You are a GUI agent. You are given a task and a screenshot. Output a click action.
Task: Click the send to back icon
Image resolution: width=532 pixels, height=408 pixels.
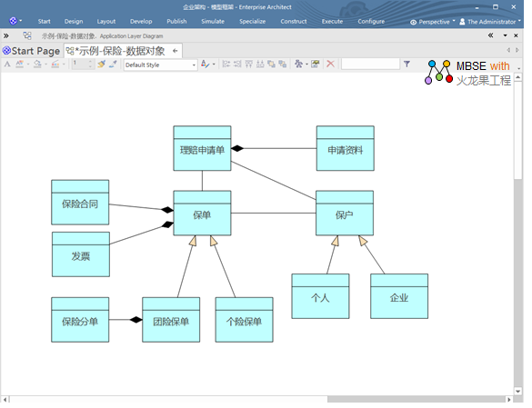pos(283,65)
